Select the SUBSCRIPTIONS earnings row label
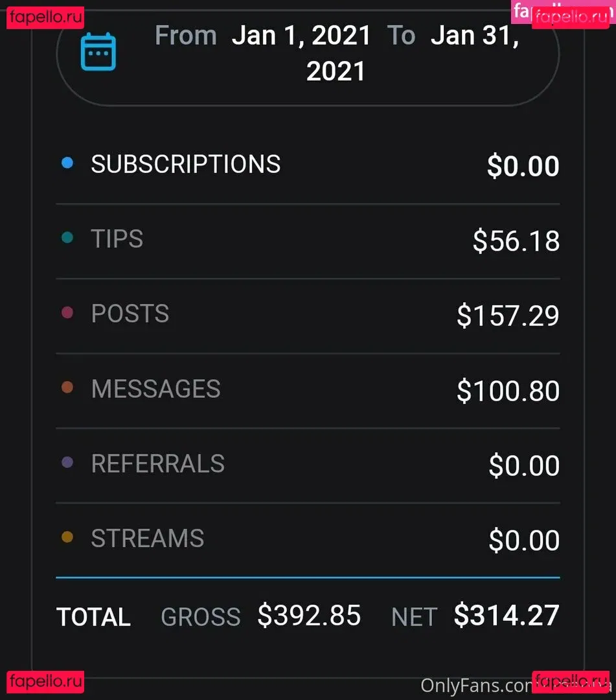 (x=186, y=164)
